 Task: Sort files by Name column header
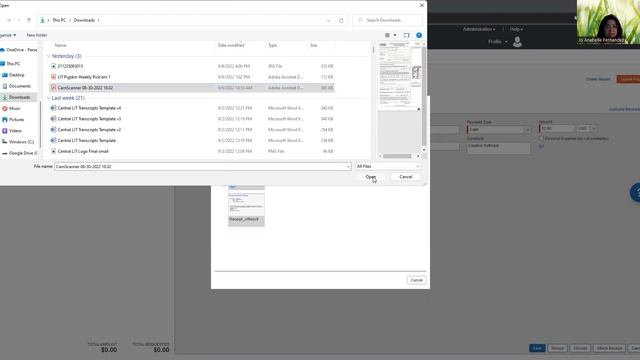click(60, 45)
